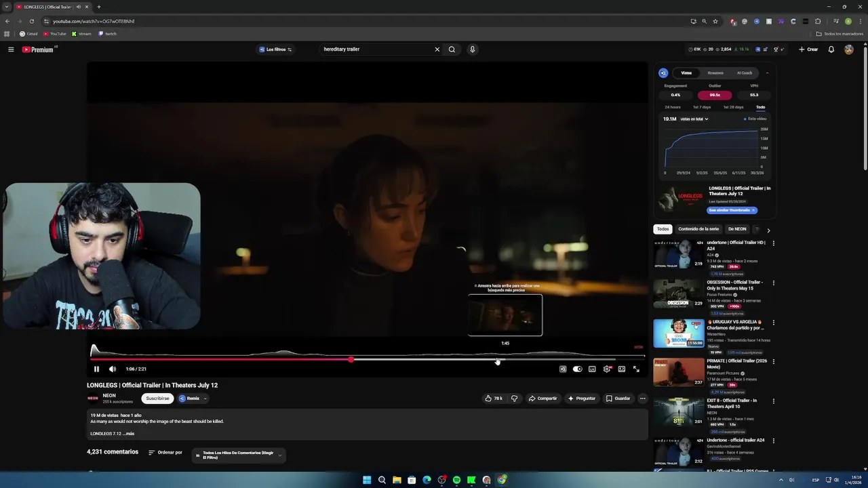Click the hereditary trailer search field
This screenshot has width=868, height=488.
coord(377,49)
